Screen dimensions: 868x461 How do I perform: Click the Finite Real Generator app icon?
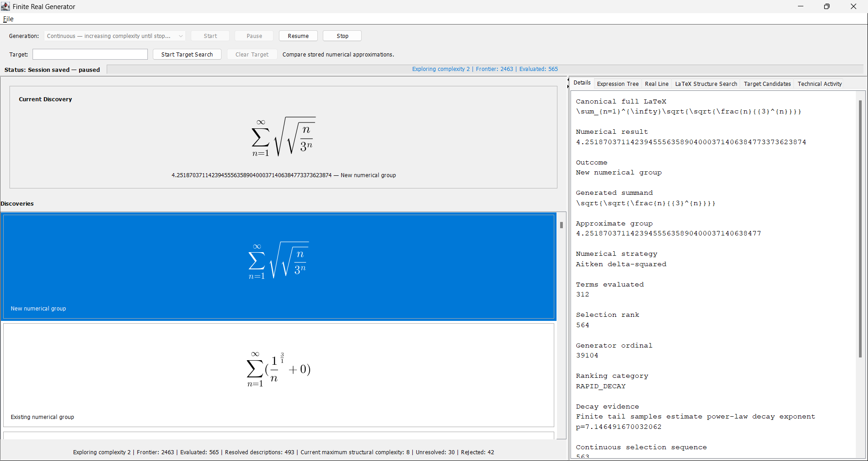(x=5, y=6)
